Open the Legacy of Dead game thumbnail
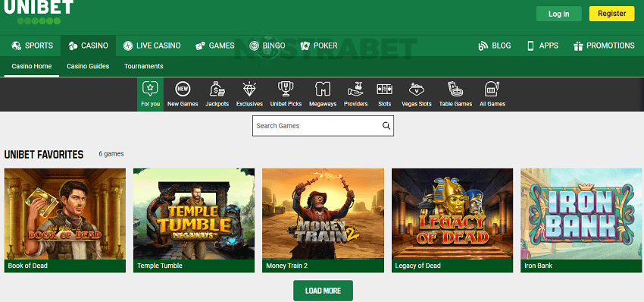This screenshot has width=644, height=302. point(452,214)
